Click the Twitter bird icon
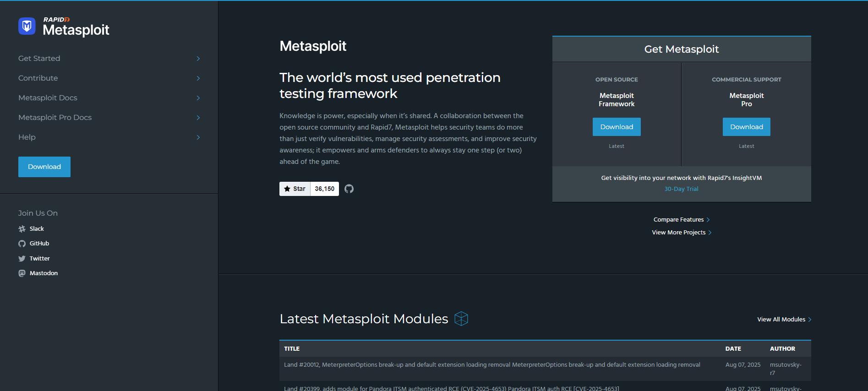Image resolution: width=868 pixels, height=391 pixels. pyautogui.click(x=22, y=259)
